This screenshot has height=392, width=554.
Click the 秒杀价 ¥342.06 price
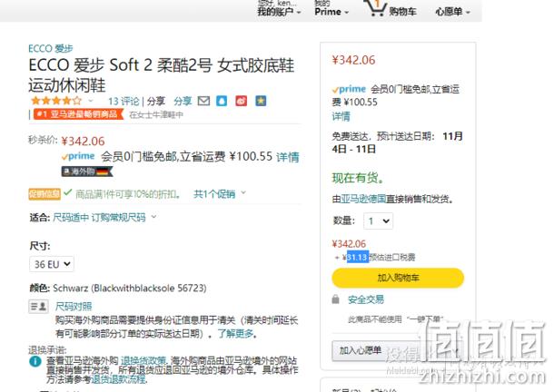click(83, 142)
